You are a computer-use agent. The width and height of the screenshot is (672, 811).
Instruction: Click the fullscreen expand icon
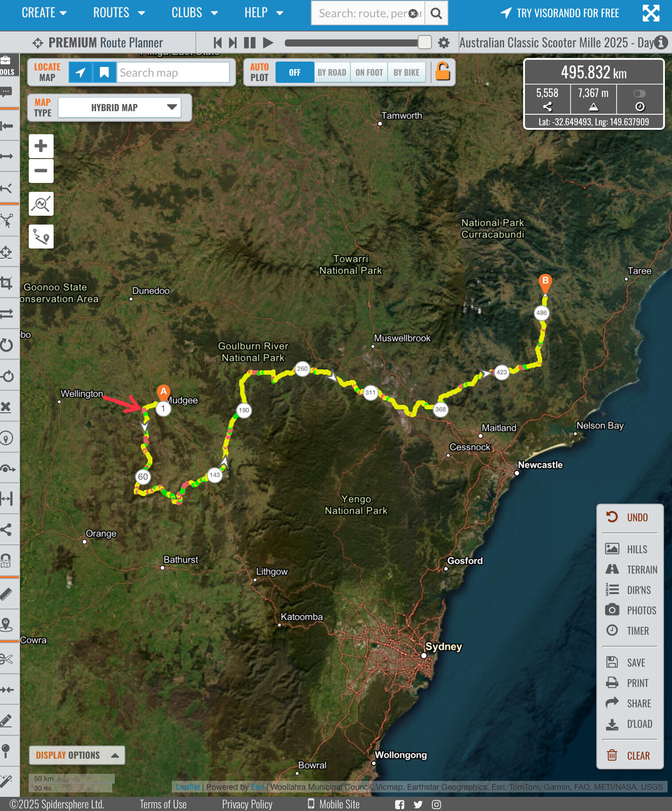point(650,13)
